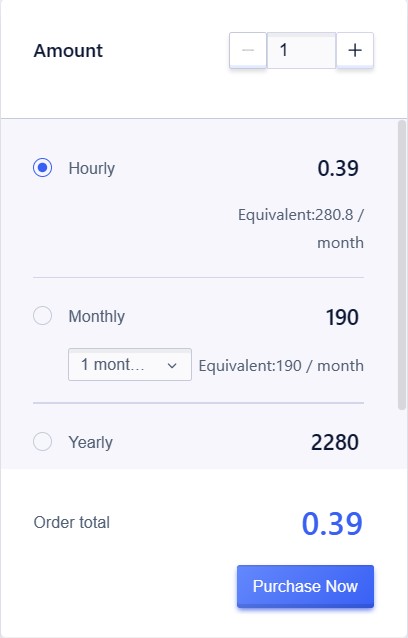
Task: Click the 2280 yearly price value
Action: (335, 442)
